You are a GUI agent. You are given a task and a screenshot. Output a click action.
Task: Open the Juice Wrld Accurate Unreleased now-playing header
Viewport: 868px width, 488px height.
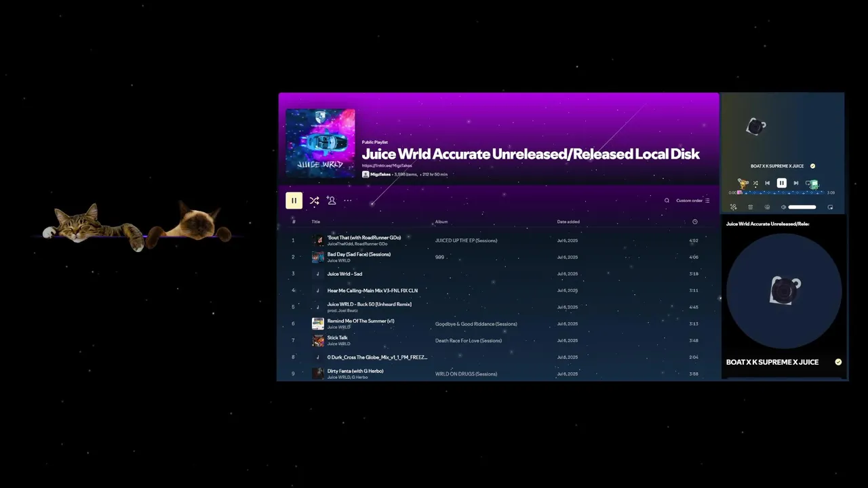(x=768, y=224)
